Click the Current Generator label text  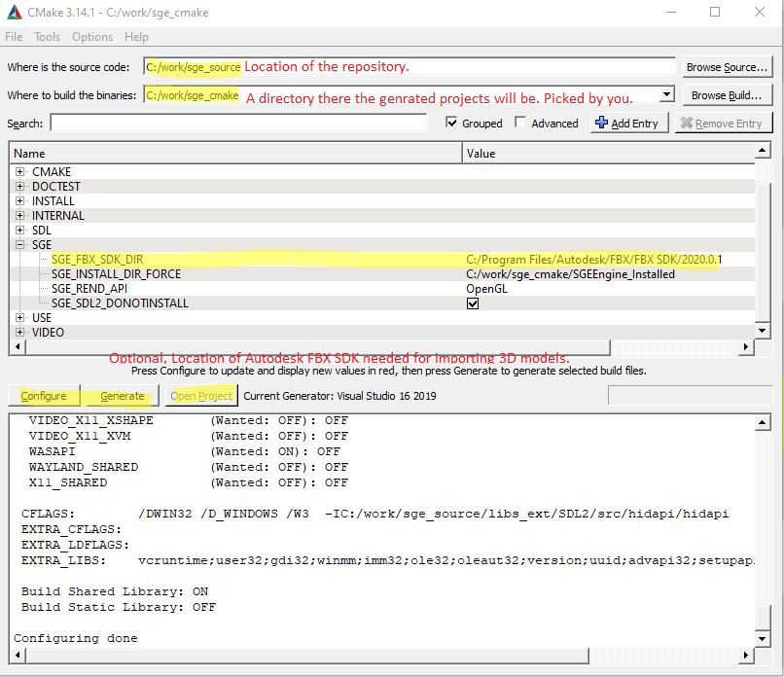(x=340, y=396)
